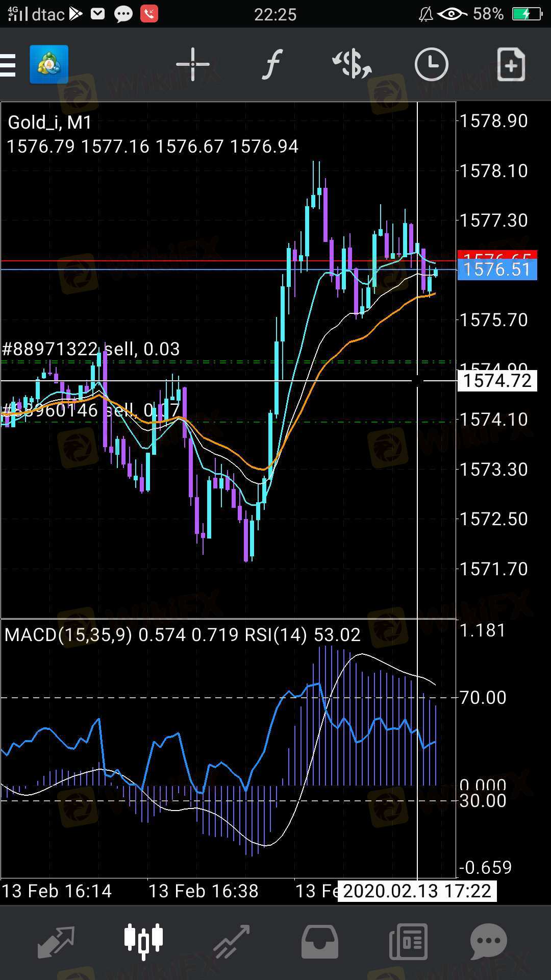Screen dimensions: 551x980
Task: Tap the crosshair date label 2020.02.13 17:22
Action: tap(417, 891)
